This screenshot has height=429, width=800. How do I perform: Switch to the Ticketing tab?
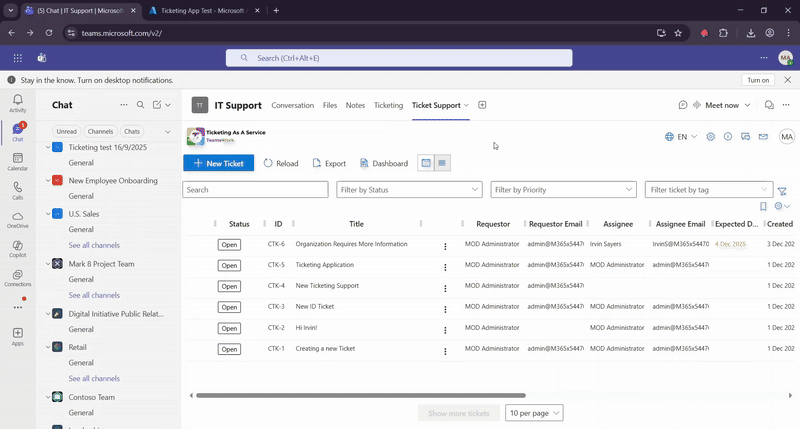[x=388, y=105]
